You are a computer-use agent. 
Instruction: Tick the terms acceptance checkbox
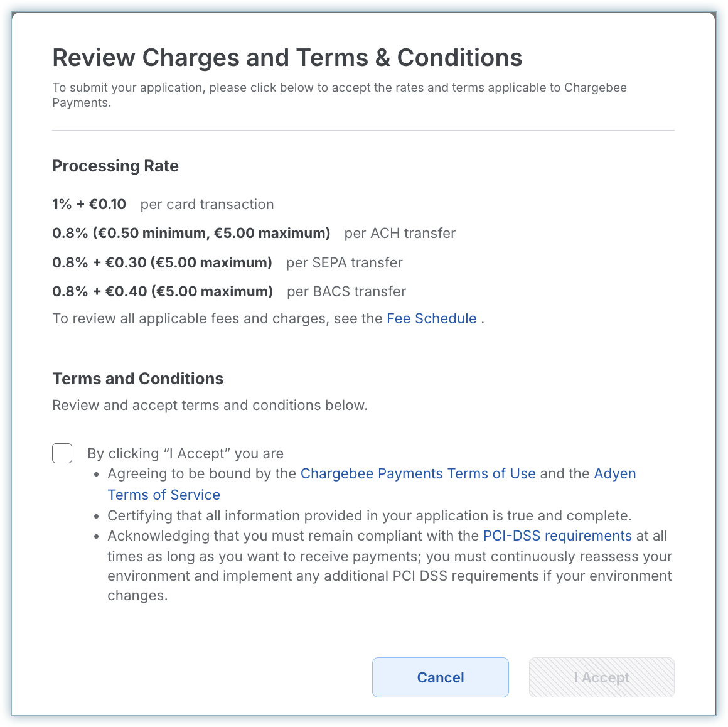tap(62, 453)
